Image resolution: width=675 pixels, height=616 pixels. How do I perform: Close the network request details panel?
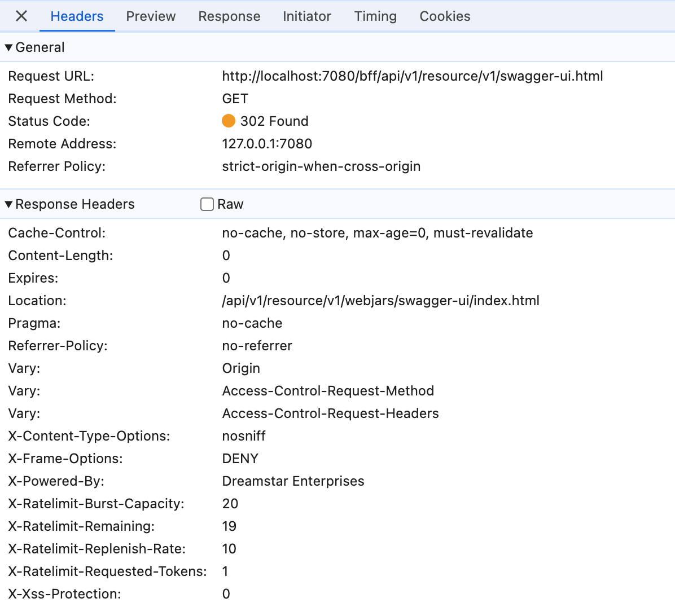point(21,16)
